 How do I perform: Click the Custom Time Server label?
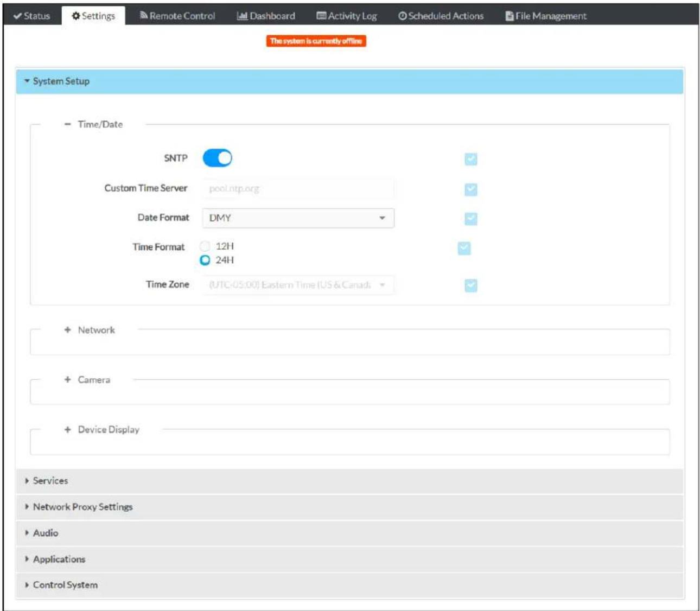[146, 188]
